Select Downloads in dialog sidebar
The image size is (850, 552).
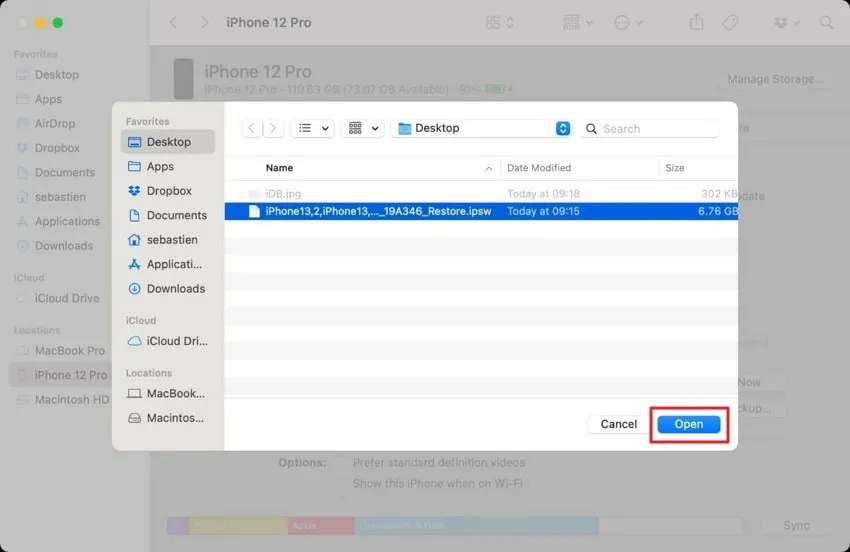168,288
